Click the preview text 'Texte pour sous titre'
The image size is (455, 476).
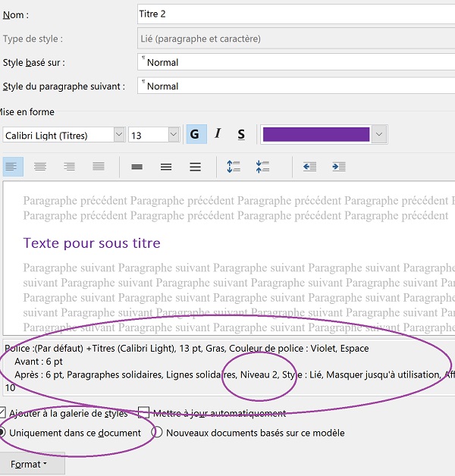[x=92, y=243]
